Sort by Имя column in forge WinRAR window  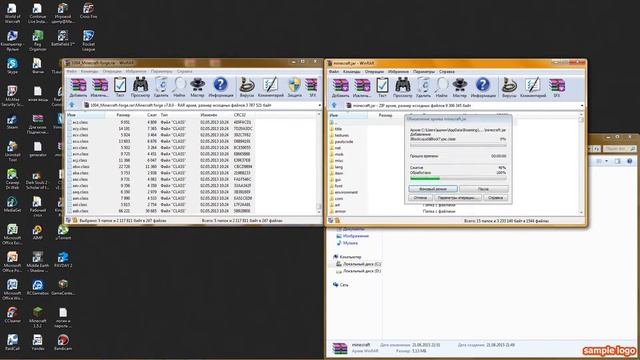click(85, 115)
